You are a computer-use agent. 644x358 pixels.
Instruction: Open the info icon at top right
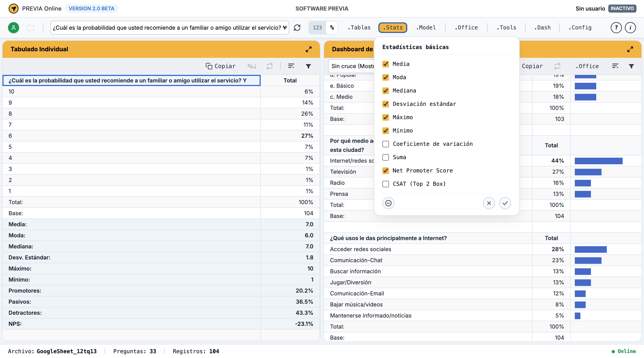[x=630, y=28]
